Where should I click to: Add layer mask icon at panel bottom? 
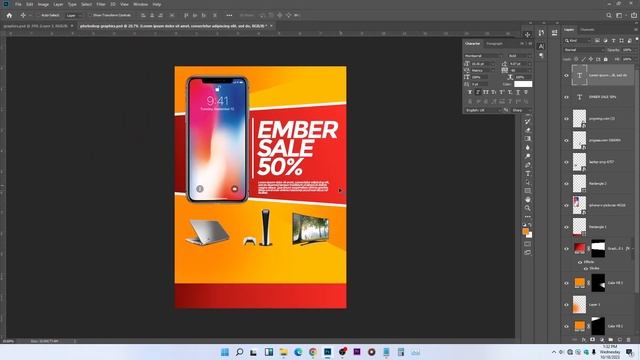(593, 340)
